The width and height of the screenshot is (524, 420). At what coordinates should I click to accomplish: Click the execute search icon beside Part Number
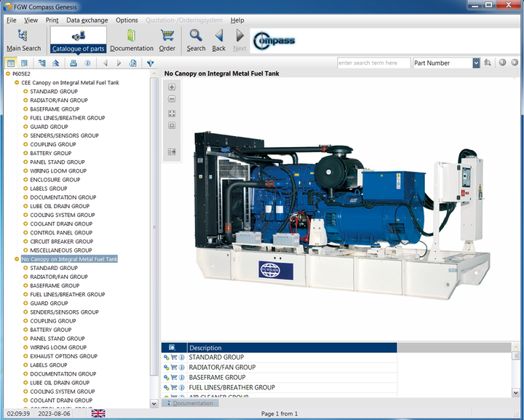click(488, 63)
